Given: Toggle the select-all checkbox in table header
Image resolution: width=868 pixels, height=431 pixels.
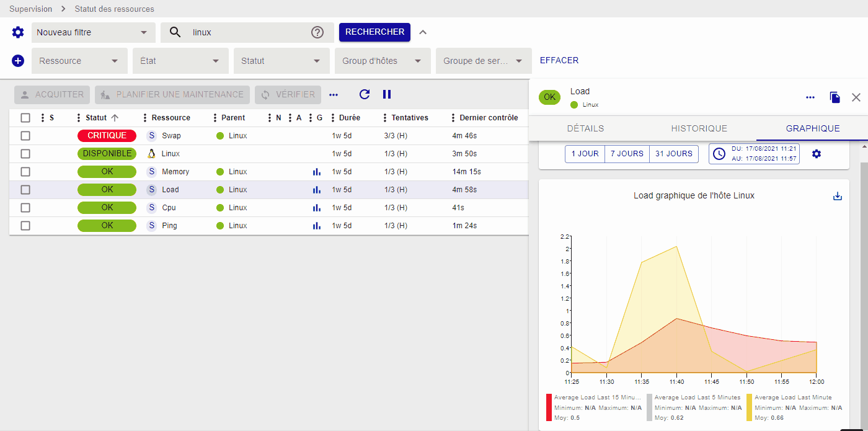Looking at the screenshot, I should tap(25, 118).
